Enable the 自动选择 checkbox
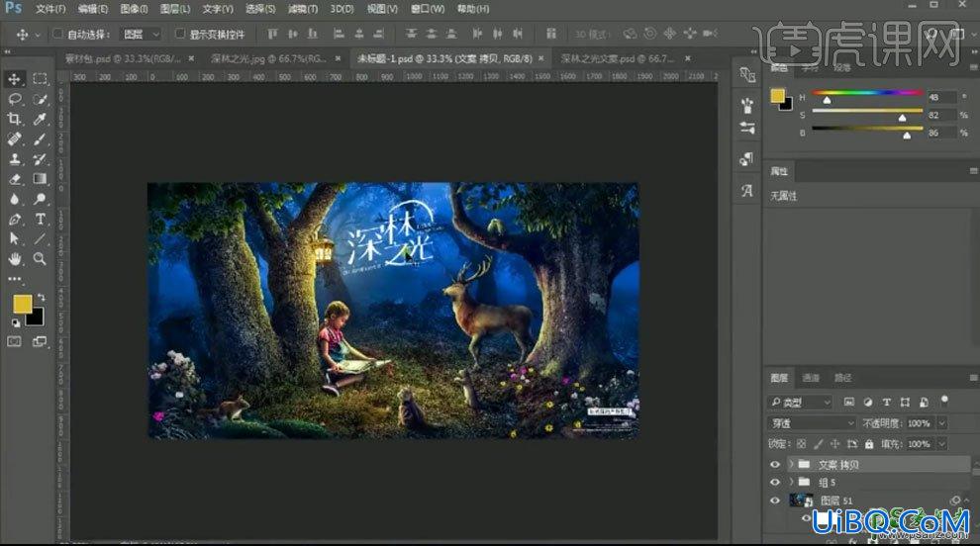 tap(57, 34)
